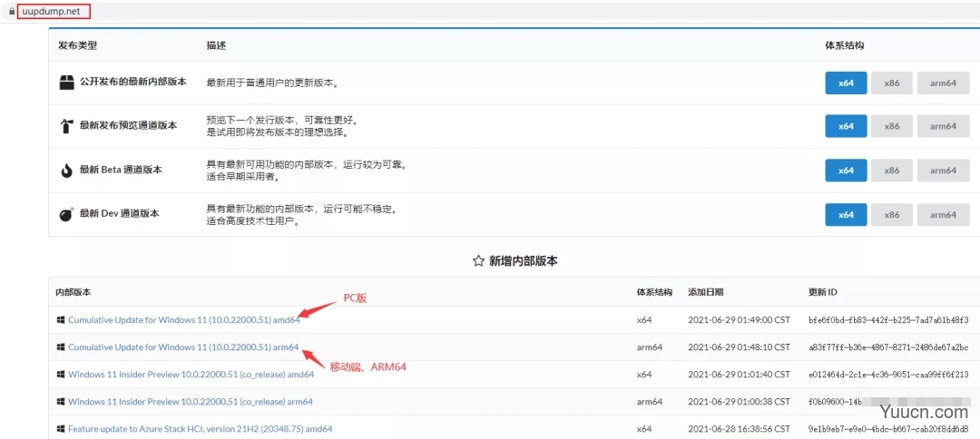Screen dimensions: 980x439
Task: Click update ID starting with 9e1b9eb7
Action: tap(888, 429)
